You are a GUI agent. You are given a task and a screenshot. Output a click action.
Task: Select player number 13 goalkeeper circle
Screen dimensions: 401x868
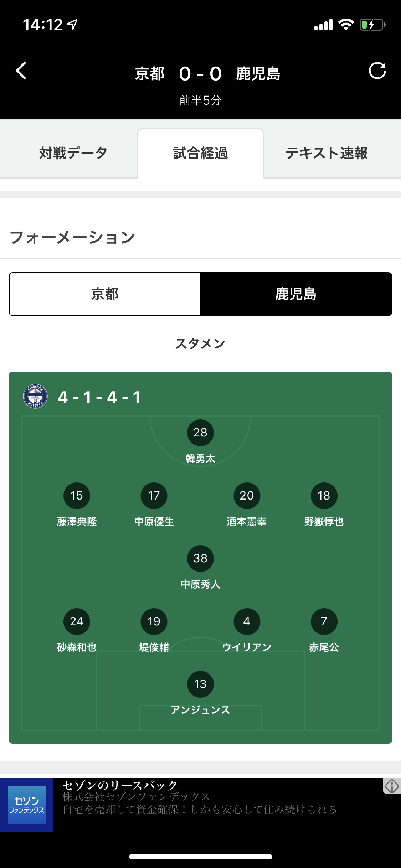(200, 684)
